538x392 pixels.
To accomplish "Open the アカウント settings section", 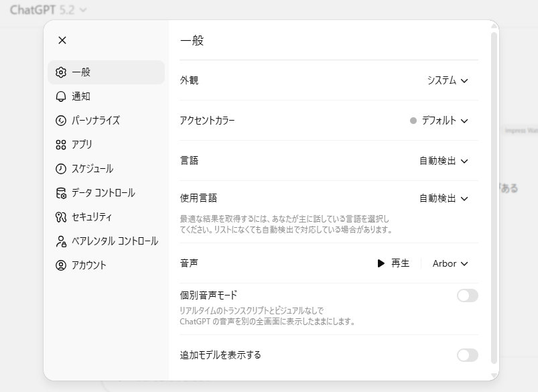I will click(x=88, y=265).
